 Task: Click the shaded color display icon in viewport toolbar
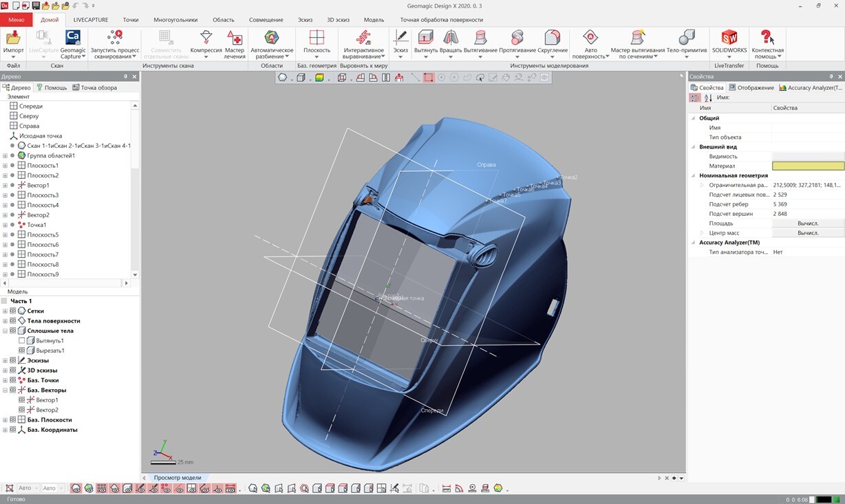click(x=319, y=78)
